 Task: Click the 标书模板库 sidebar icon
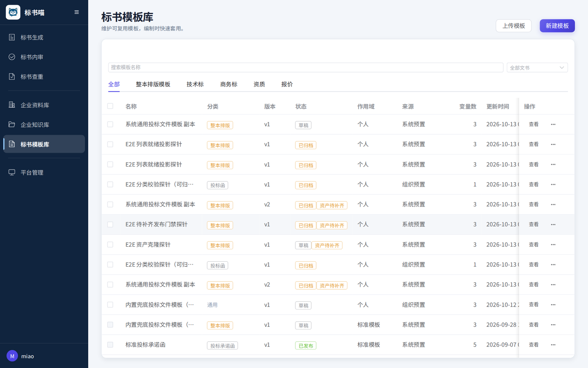click(12, 144)
